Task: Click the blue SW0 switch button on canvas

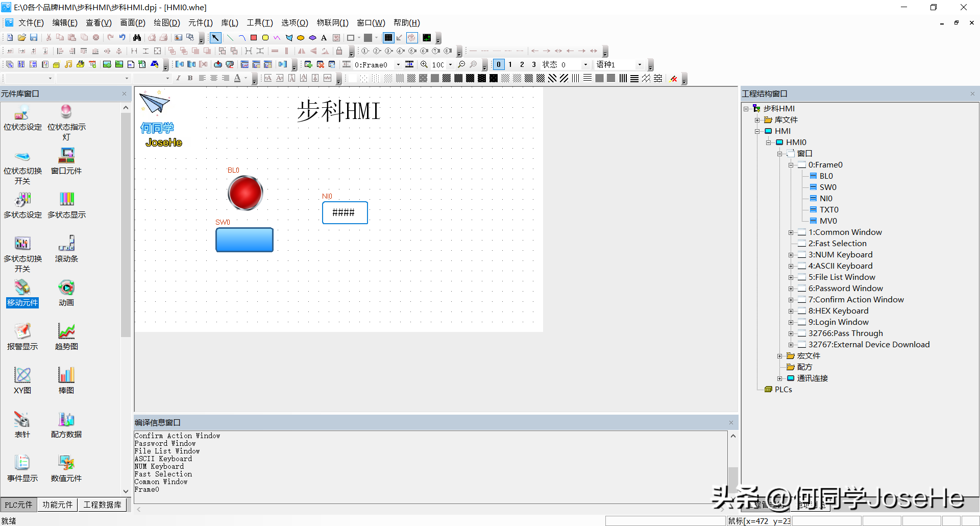Action: point(244,240)
